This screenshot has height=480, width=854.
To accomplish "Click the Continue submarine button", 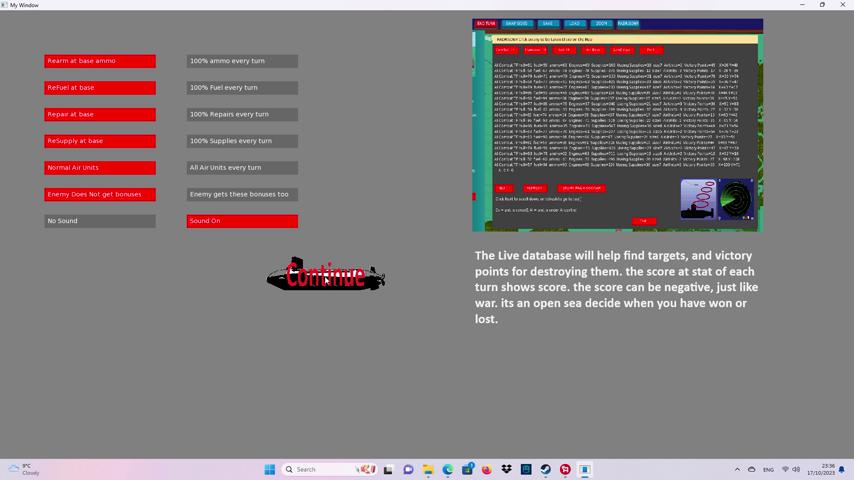I will click(x=326, y=275).
